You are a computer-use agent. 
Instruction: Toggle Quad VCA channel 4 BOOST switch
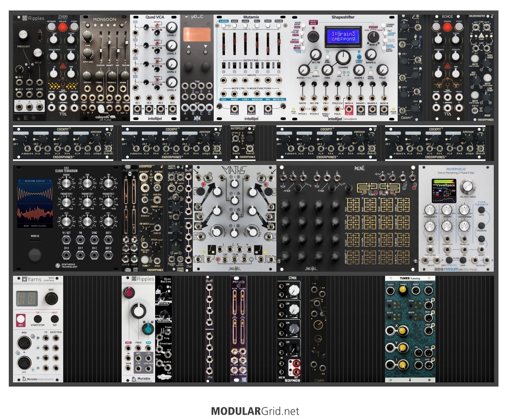[158, 80]
